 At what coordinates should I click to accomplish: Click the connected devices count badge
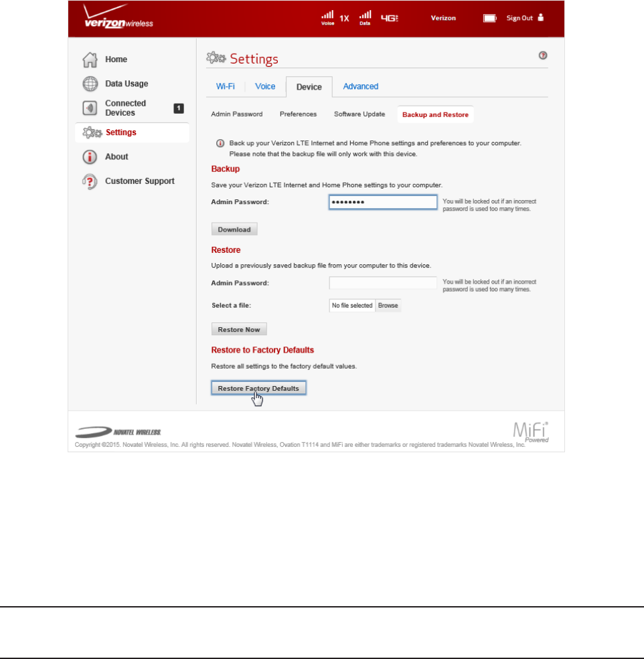tap(179, 108)
